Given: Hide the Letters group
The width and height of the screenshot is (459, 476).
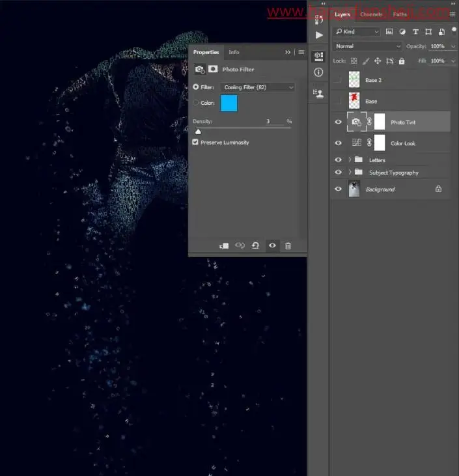Looking at the screenshot, I should point(338,160).
